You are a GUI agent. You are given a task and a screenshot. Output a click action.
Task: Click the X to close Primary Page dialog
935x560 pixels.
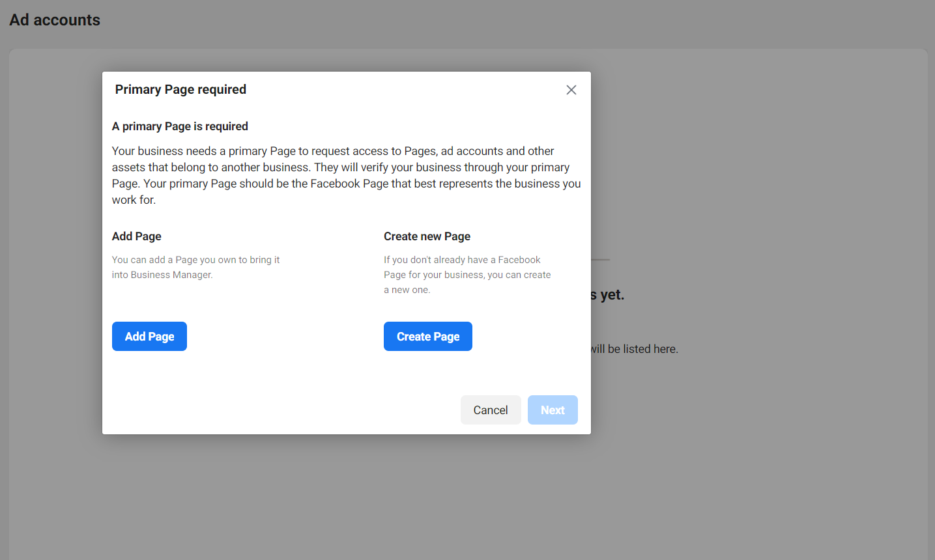coord(571,90)
